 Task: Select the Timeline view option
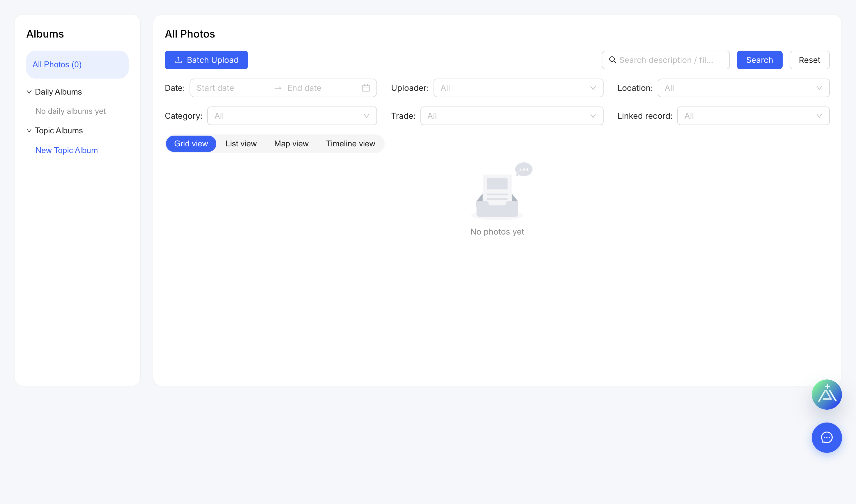(350, 144)
